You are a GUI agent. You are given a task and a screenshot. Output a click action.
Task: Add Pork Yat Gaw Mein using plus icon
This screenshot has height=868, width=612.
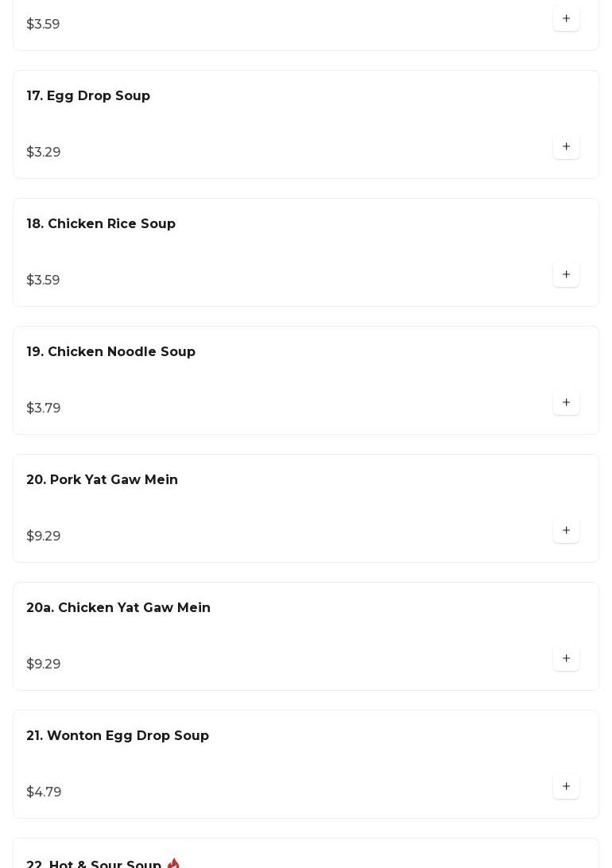click(566, 531)
